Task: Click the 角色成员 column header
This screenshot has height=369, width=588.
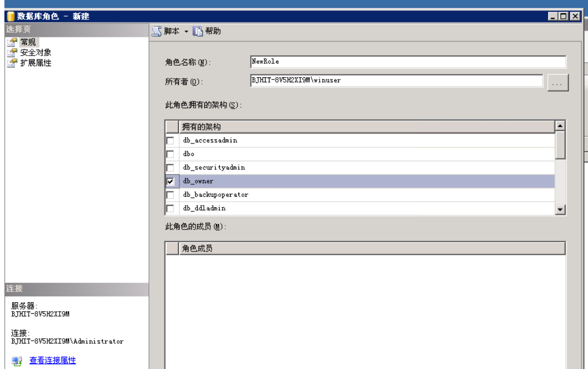Action: pos(372,248)
